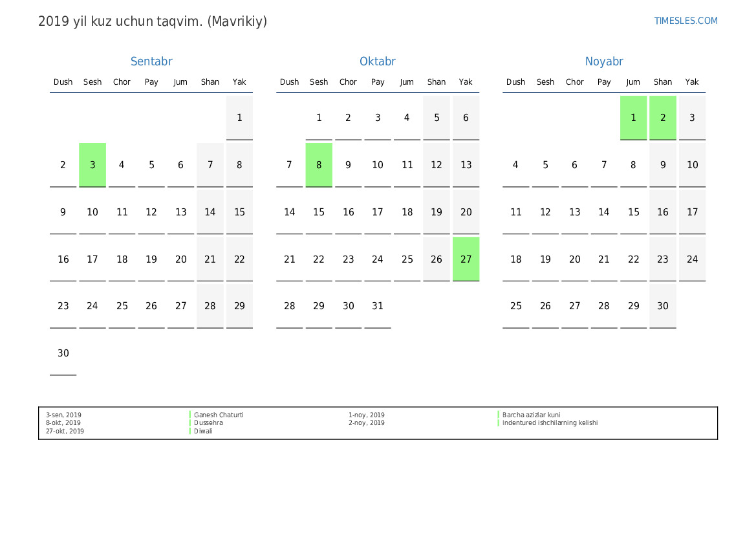Image resolution: width=756 pixels, height=535 pixels.
Task: Click September 1 Sunday cell
Action: (239, 118)
